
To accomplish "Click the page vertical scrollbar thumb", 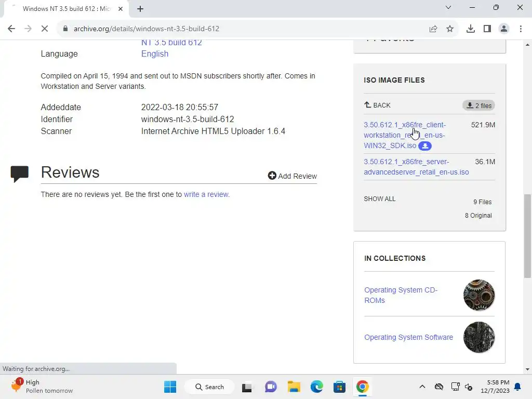I will 527,236.
